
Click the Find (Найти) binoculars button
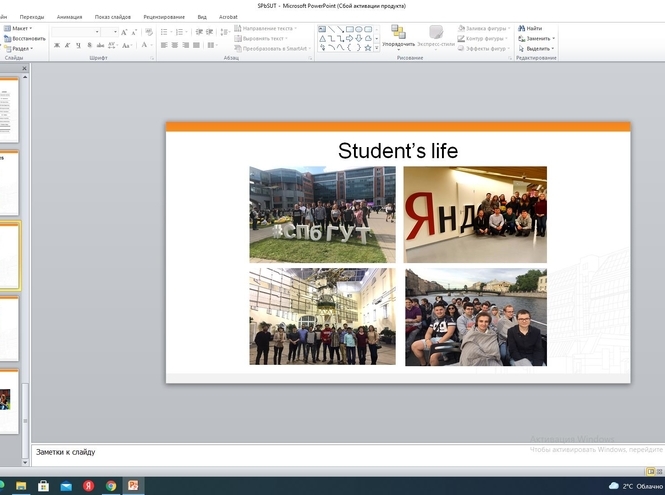(x=530, y=29)
